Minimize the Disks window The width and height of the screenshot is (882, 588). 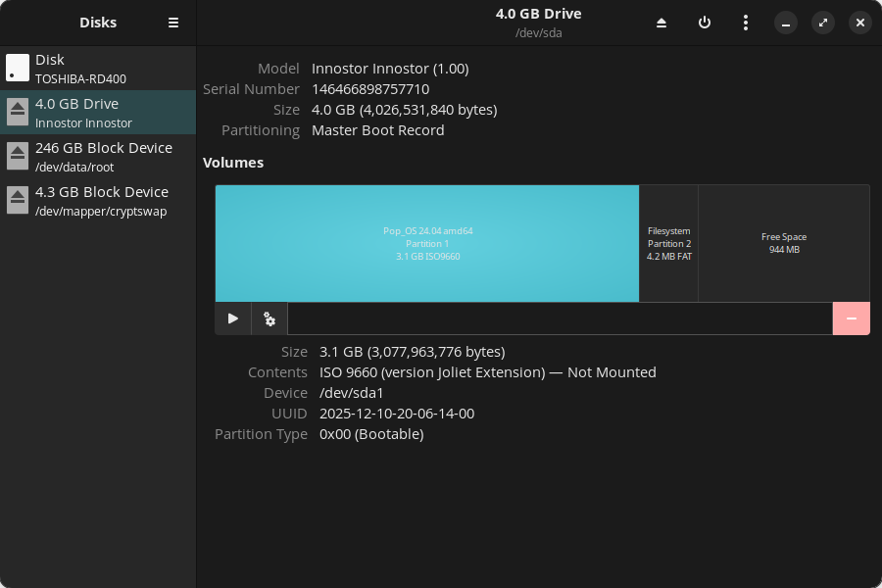click(x=786, y=23)
